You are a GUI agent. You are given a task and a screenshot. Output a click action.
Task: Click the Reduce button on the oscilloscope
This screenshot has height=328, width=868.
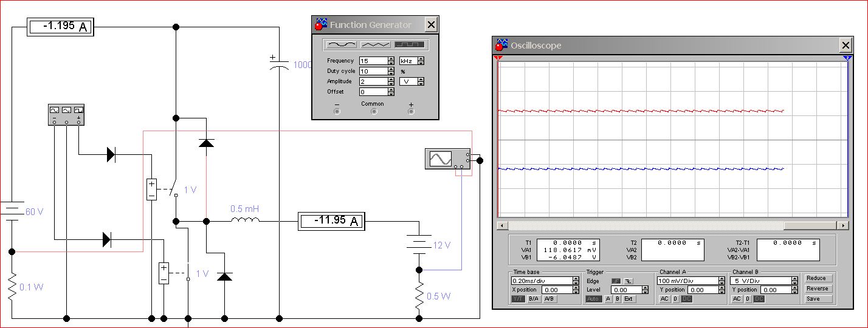point(816,278)
